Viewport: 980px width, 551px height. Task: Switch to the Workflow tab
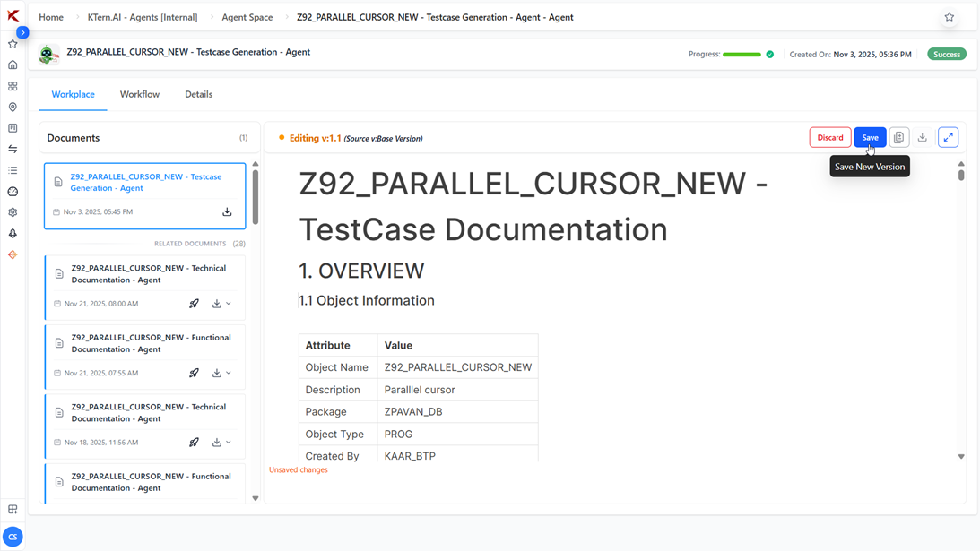click(x=140, y=94)
